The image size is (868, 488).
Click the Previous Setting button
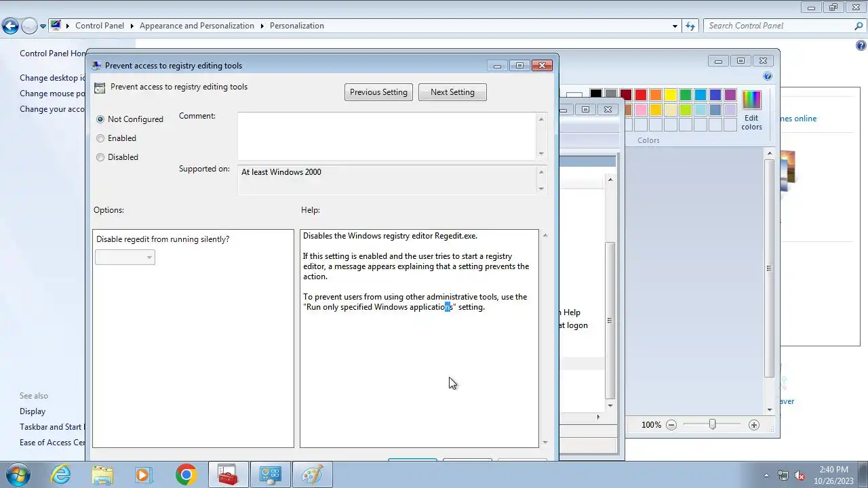coord(378,92)
